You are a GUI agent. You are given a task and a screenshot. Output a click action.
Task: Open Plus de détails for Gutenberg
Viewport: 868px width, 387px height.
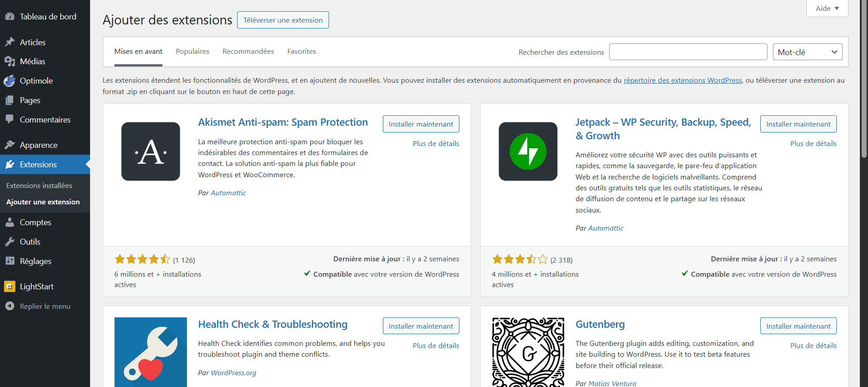[813, 345]
